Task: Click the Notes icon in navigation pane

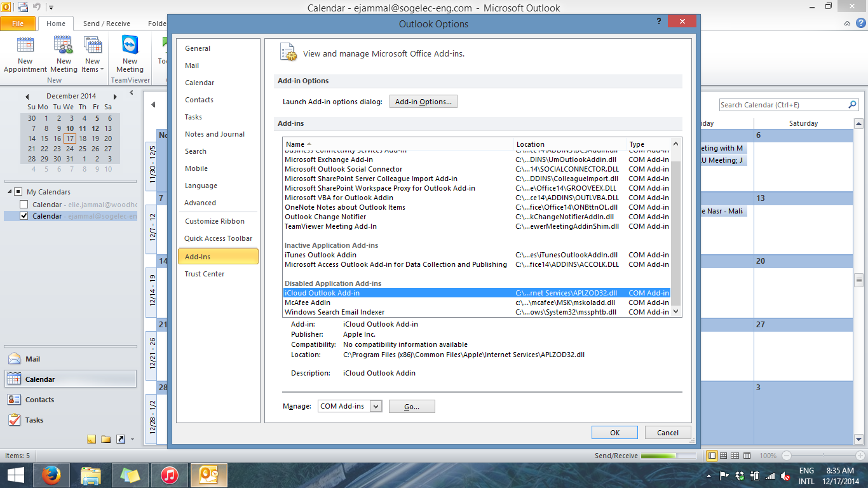Action: pos(92,439)
